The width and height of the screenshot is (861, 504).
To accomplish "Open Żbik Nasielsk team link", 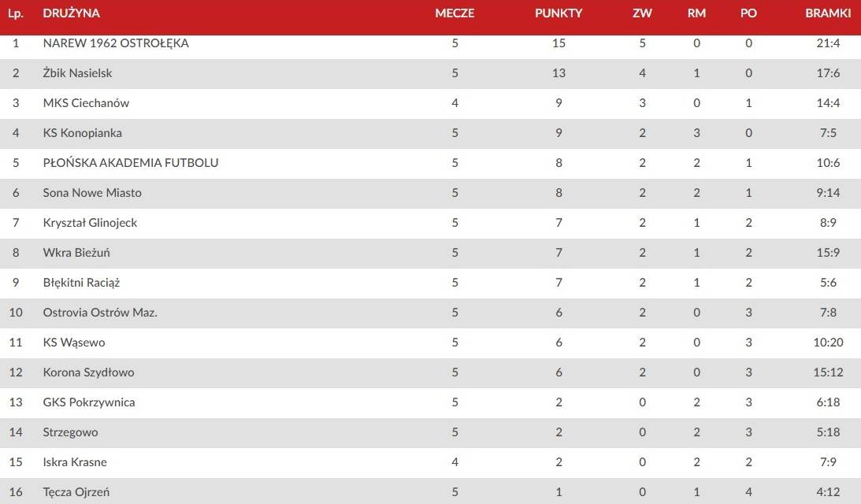I will [77, 73].
